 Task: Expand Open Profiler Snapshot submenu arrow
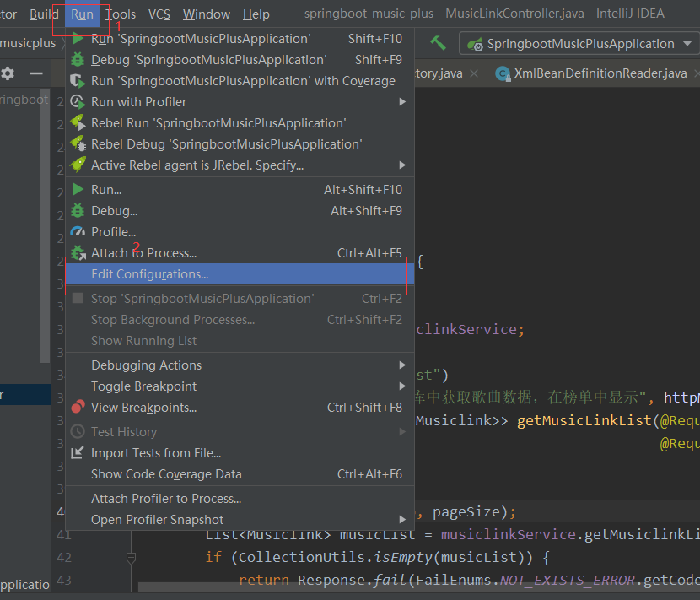coord(402,519)
